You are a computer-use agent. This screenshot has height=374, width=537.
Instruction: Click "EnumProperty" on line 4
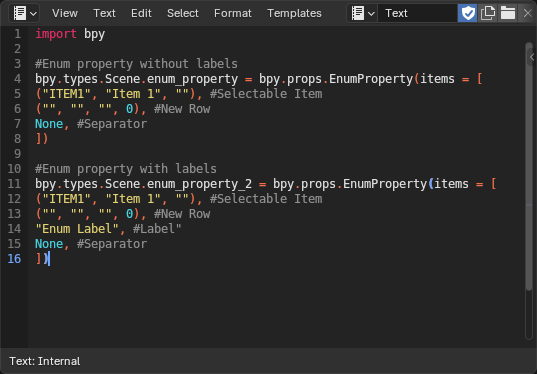tap(371, 79)
